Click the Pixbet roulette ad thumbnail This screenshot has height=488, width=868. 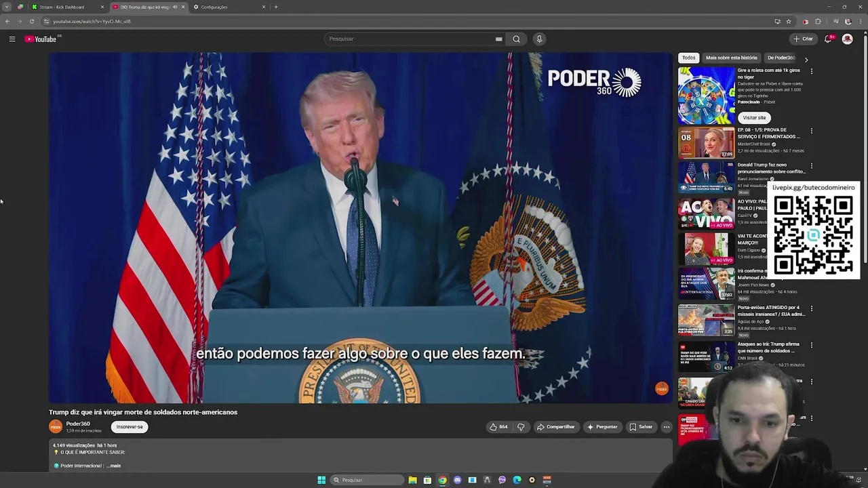tap(707, 95)
